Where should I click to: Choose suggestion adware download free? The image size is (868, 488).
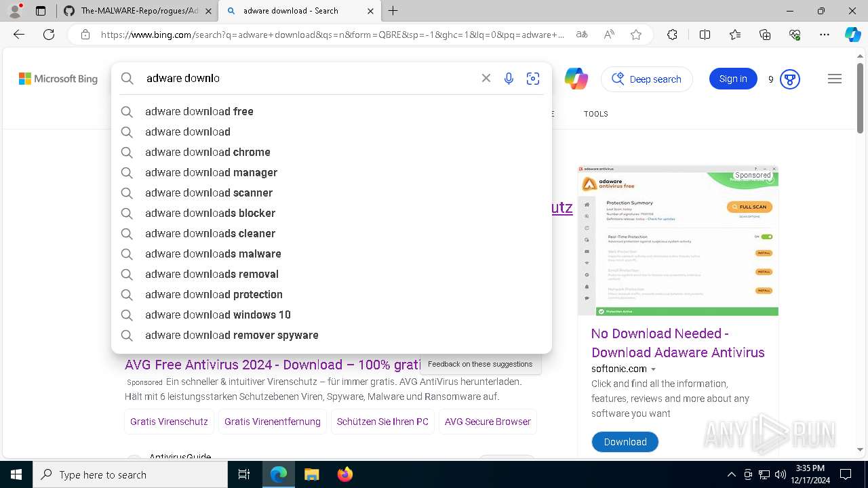coord(332,111)
